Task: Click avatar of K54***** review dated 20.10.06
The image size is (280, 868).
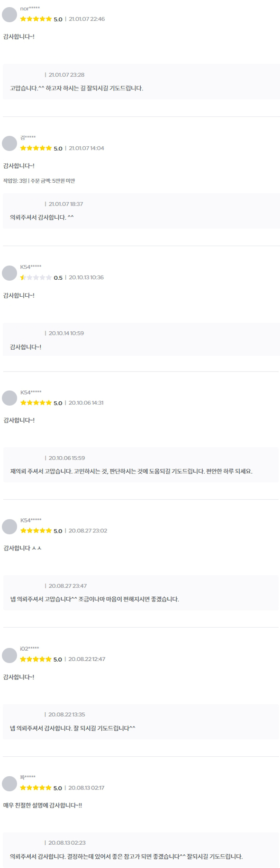Action: click(9, 398)
